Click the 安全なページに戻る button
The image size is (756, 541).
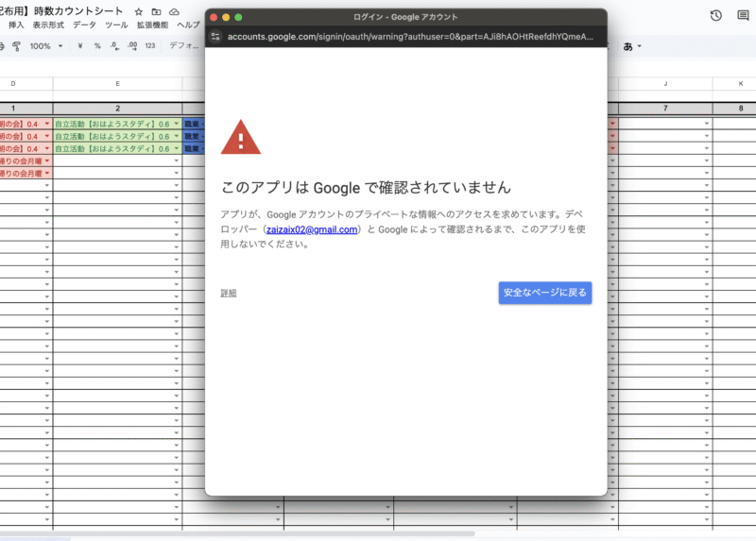click(x=545, y=293)
